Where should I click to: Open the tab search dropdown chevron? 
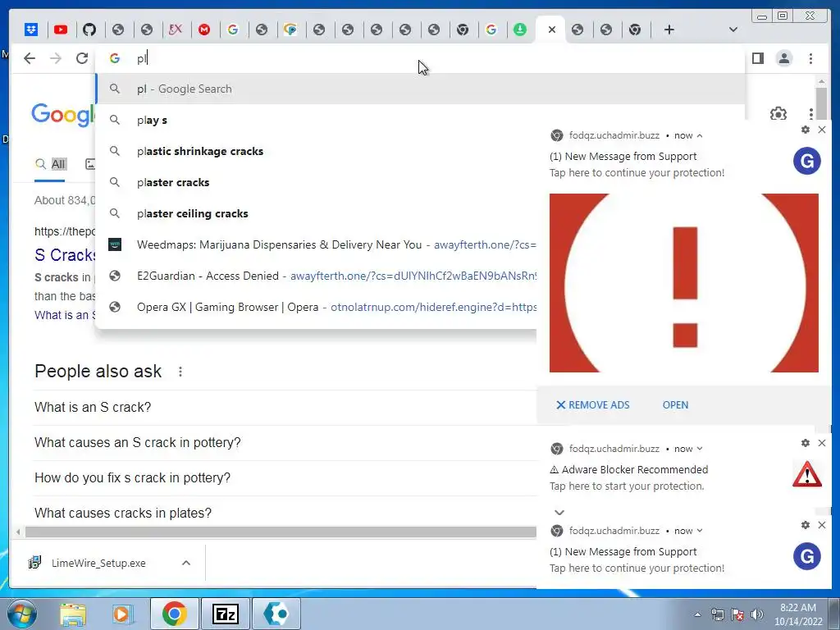point(733,30)
